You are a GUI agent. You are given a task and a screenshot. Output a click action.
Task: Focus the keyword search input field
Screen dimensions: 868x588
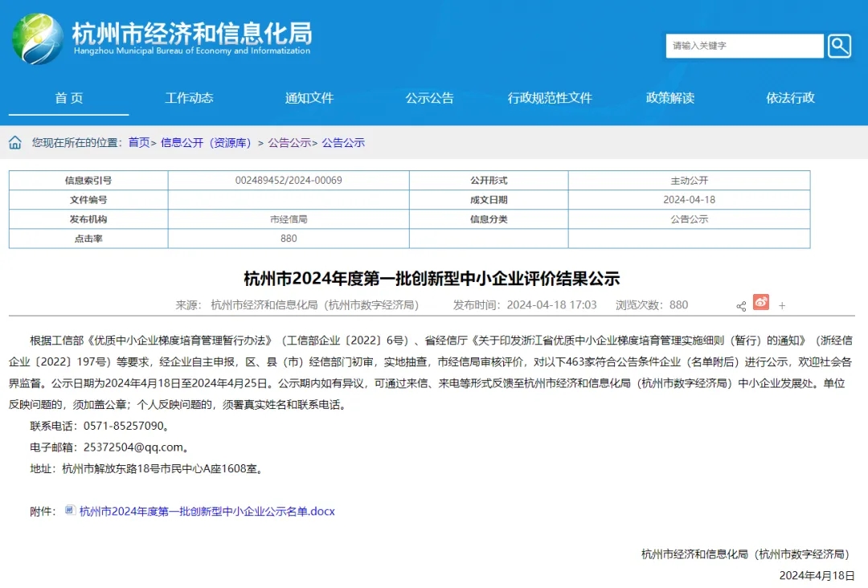[744, 46]
